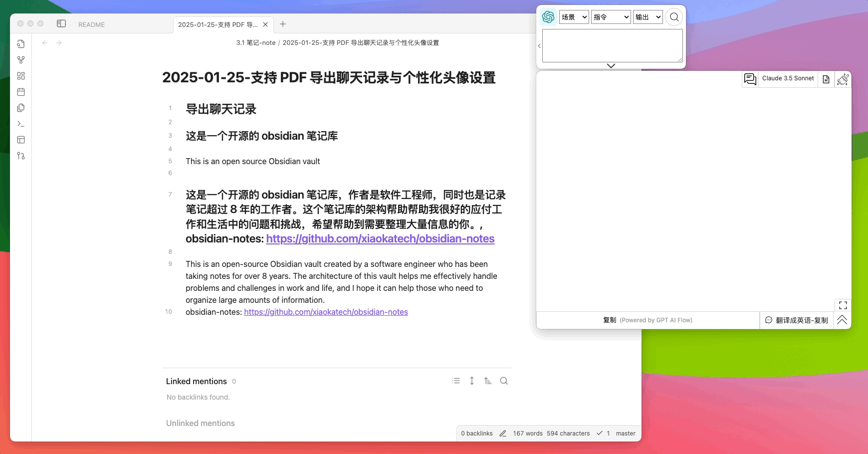Open the 输出 dropdown
The height and width of the screenshot is (454, 868).
click(x=648, y=17)
